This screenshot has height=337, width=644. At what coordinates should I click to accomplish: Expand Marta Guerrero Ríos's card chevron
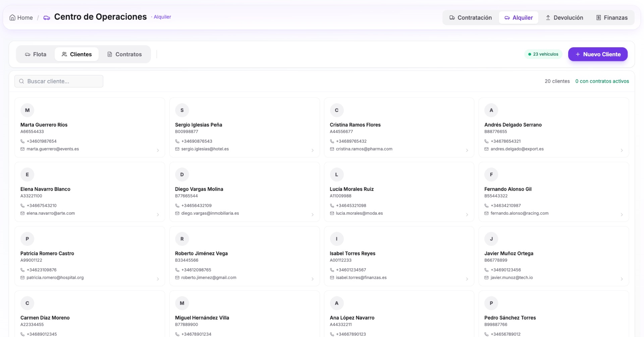(x=158, y=150)
